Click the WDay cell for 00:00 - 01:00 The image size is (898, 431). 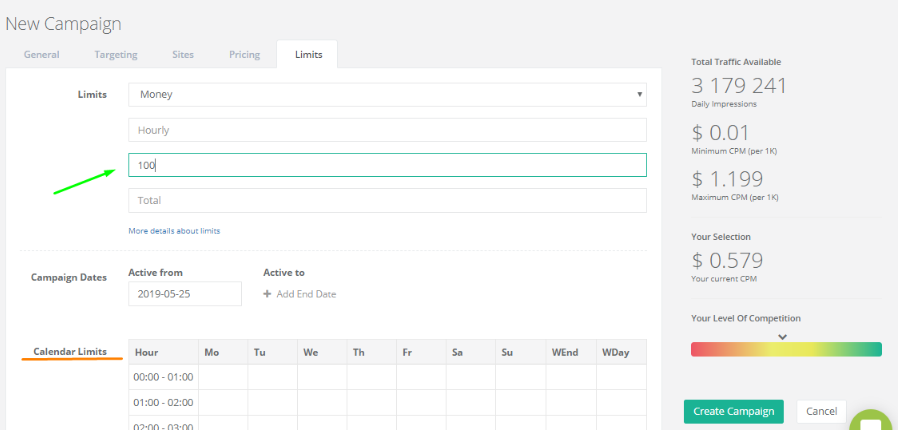click(621, 377)
